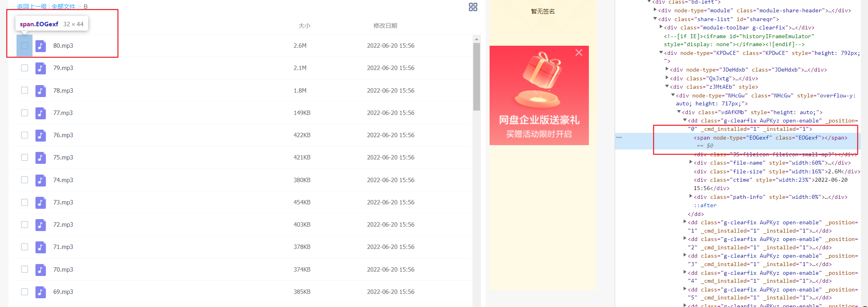Check the box for 73.mp3

click(x=25, y=202)
